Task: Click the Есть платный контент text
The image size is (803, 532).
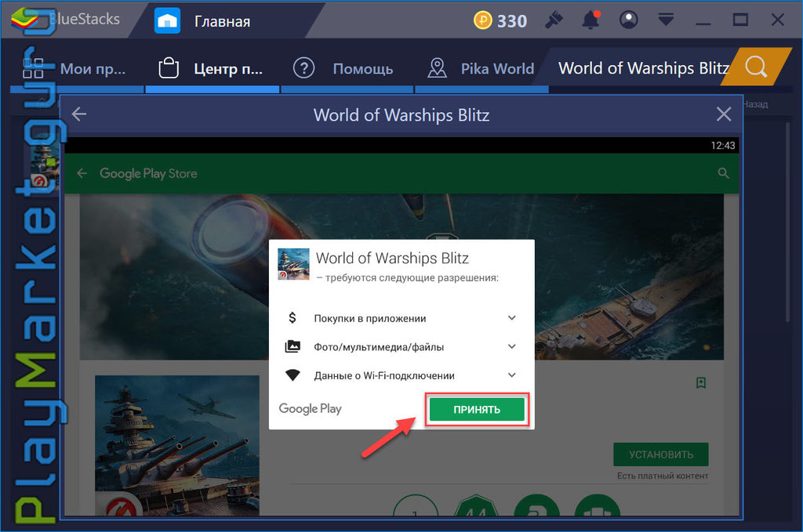Action: [662, 476]
